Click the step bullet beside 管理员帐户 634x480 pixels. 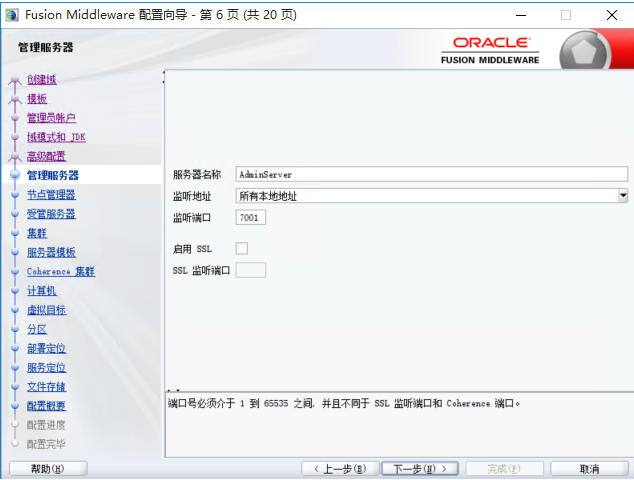pos(15,118)
